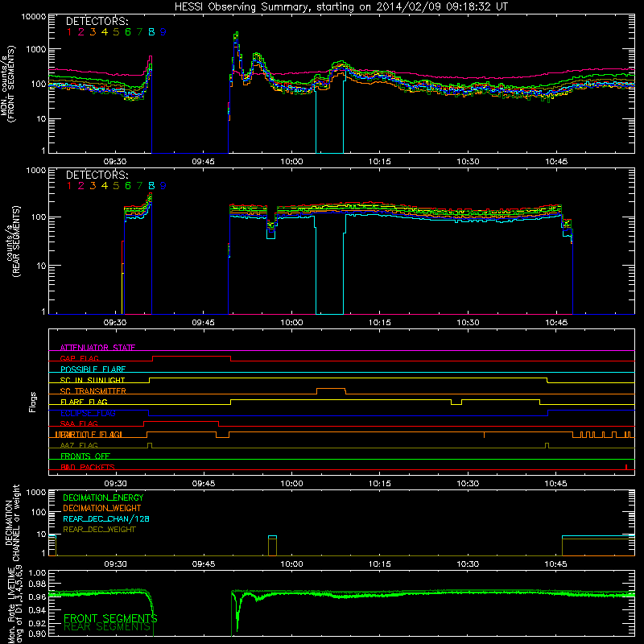Image resolution: width=644 pixels, height=644 pixels.
Task: Click the counts/s (REAR SEGMENTS) axis label
Action: point(13,242)
